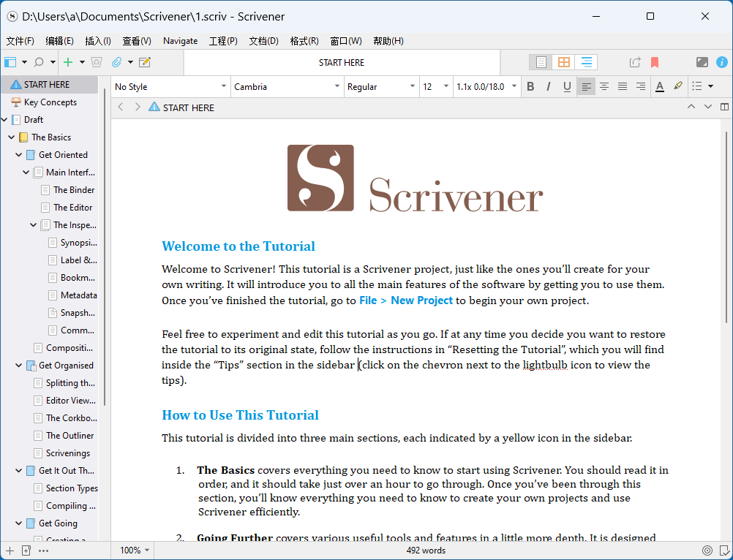Screen dimensions: 733x560
Task: Click the split editor icon
Action: tap(724, 107)
